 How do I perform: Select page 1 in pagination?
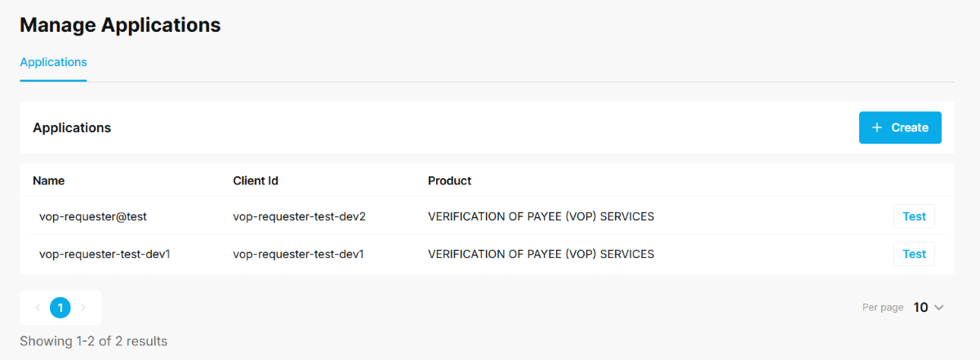click(x=60, y=308)
